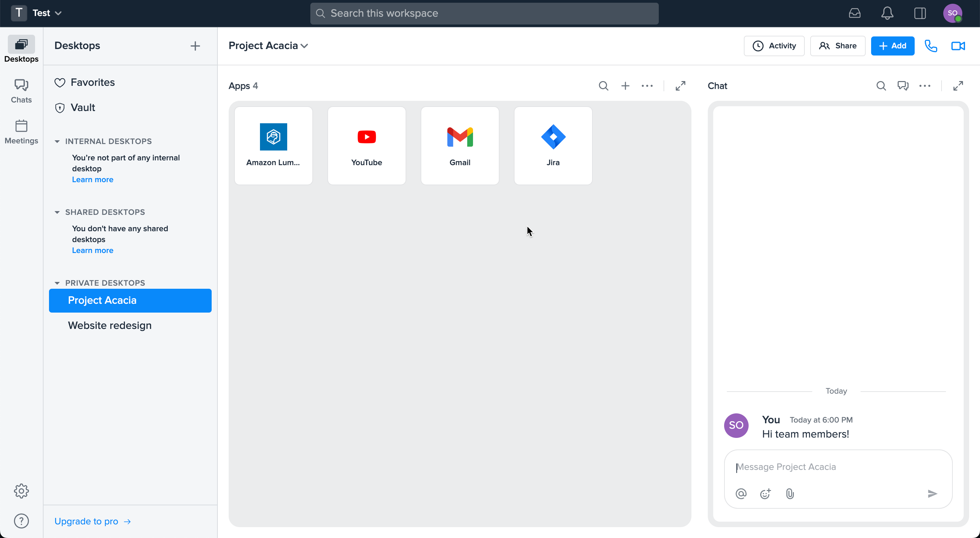The image size is (980, 538).
Task: Open Project Acacia title dropdown
Action: tap(268, 46)
